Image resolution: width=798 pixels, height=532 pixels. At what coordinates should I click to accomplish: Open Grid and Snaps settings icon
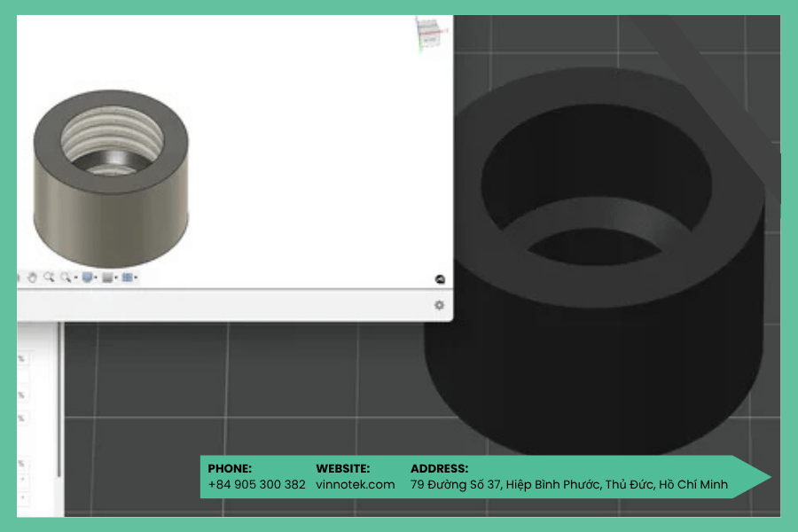tap(107, 277)
